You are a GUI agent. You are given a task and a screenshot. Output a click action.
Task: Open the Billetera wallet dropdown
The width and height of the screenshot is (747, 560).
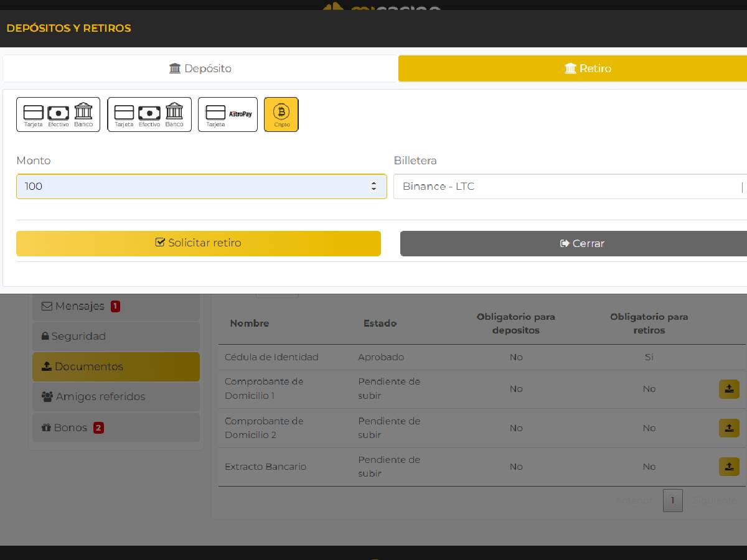[570, 187]
